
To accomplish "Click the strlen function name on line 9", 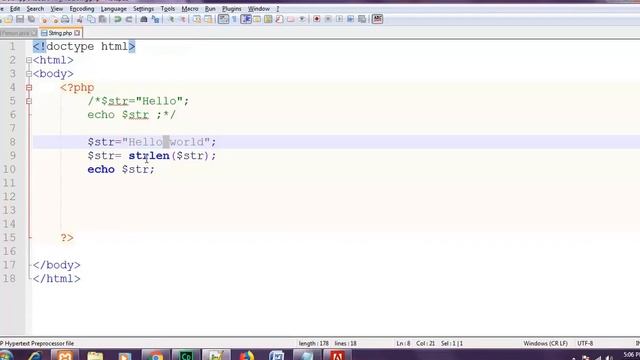I will click(149, 156).
